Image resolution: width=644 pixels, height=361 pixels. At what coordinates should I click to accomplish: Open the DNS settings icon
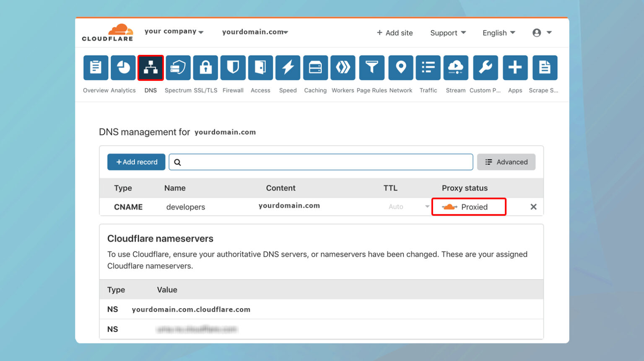[151, 67]
